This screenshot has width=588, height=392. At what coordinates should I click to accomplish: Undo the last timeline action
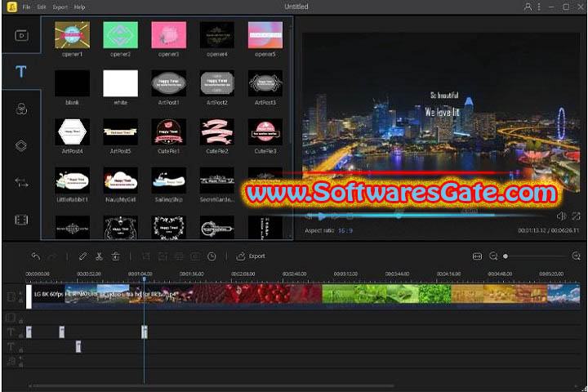coord(36,256)
